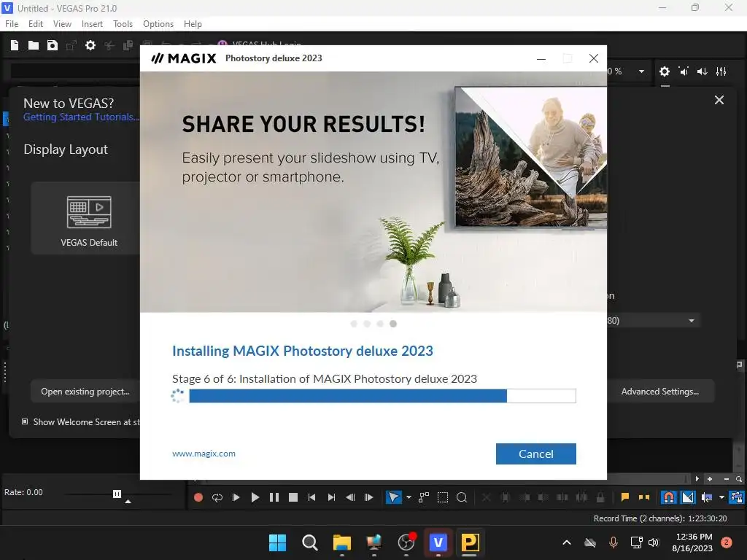
Task: Open preview settings gear icon at top right
Action: (x=665, y=71)
